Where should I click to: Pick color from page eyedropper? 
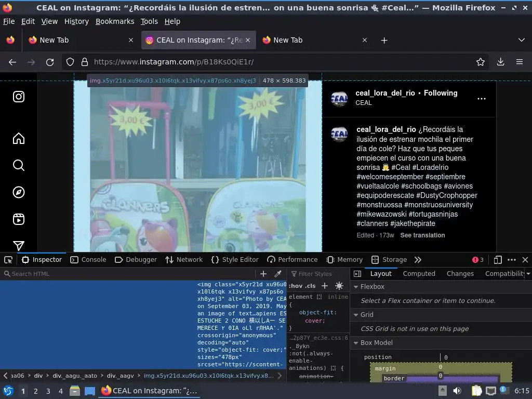278,274
